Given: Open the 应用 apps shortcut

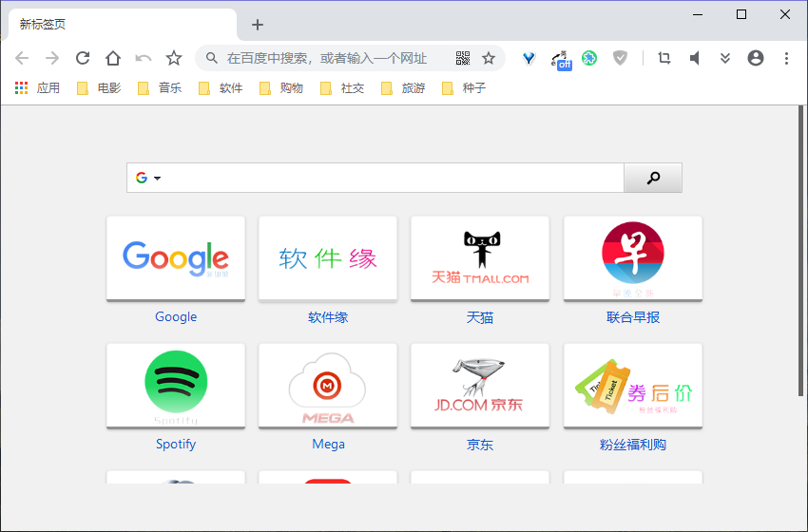Looking at the screenshot, I should click(x=37, y=88).
